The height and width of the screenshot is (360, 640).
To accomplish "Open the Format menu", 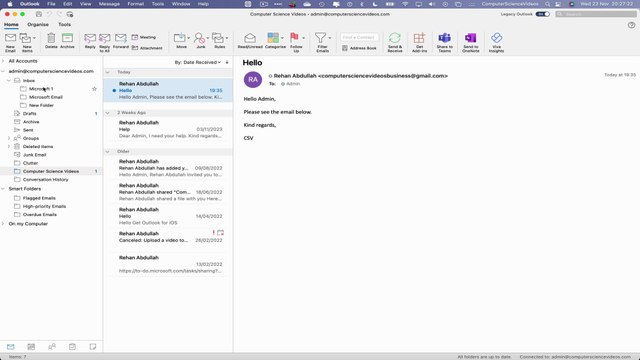I will click(x=136, y=4).
